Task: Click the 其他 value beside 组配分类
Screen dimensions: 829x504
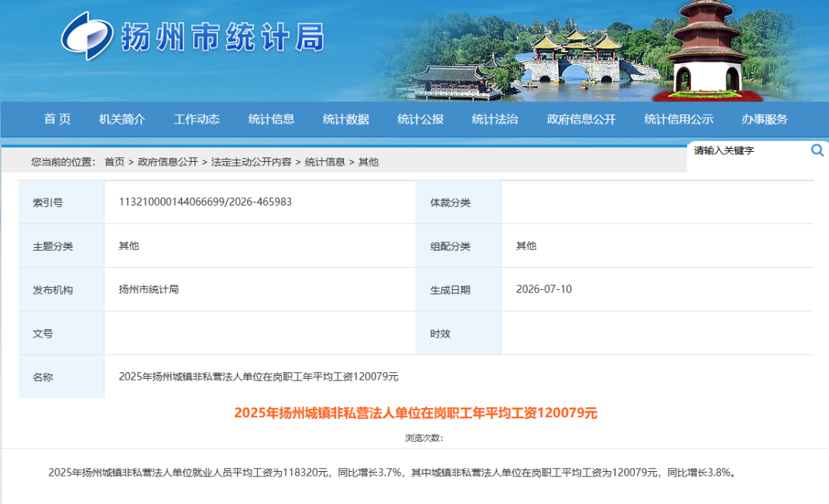Action: [526, 245]
